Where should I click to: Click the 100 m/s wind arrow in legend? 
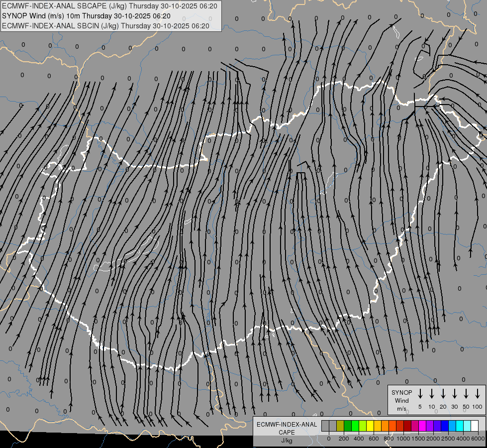(478, 394)
